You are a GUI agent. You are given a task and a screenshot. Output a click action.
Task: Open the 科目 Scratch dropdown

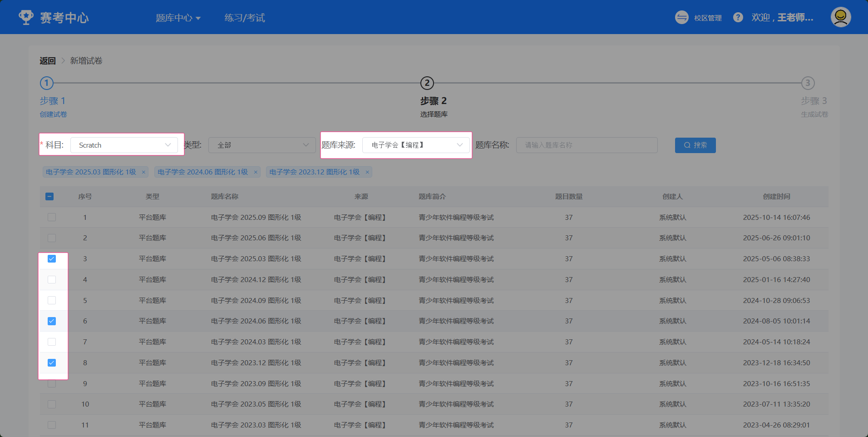click(123, 145)
